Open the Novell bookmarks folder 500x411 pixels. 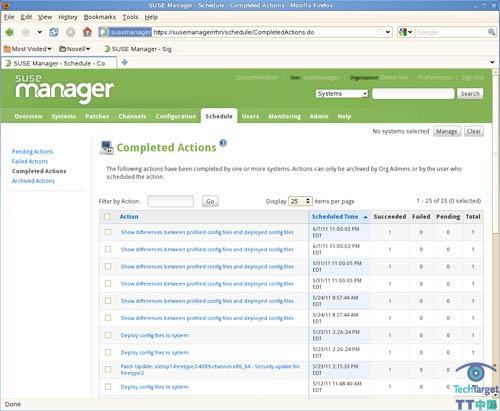[75, 49]
